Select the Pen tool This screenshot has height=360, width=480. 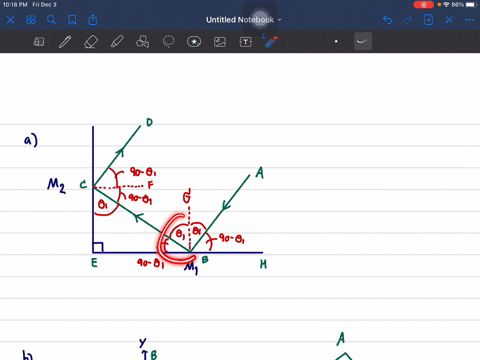65,42
